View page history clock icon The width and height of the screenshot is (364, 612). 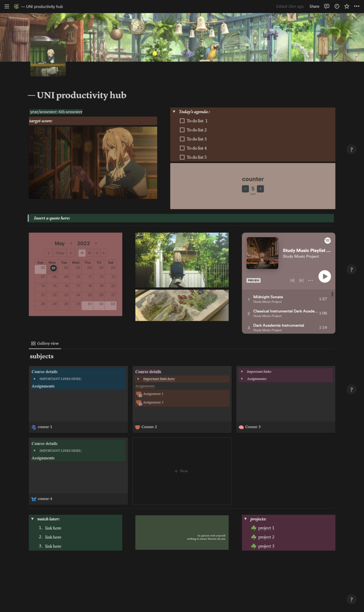click(337, 6)
